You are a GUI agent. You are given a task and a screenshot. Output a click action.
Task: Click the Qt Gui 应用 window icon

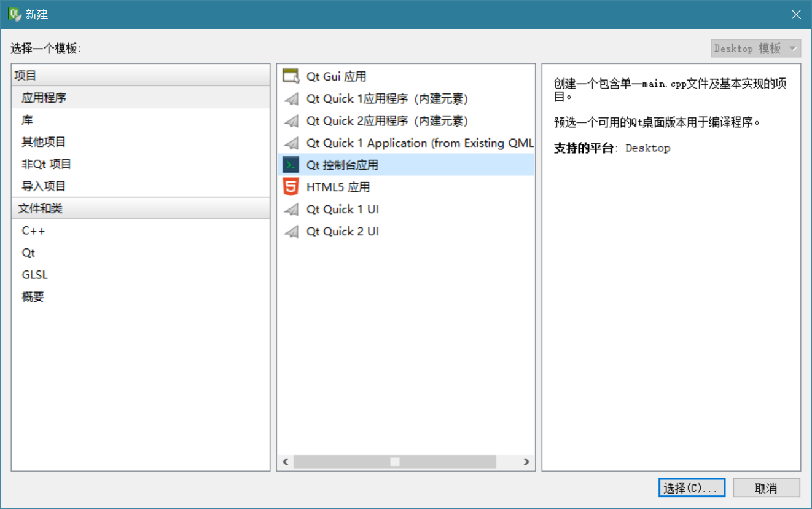point(291,76)
